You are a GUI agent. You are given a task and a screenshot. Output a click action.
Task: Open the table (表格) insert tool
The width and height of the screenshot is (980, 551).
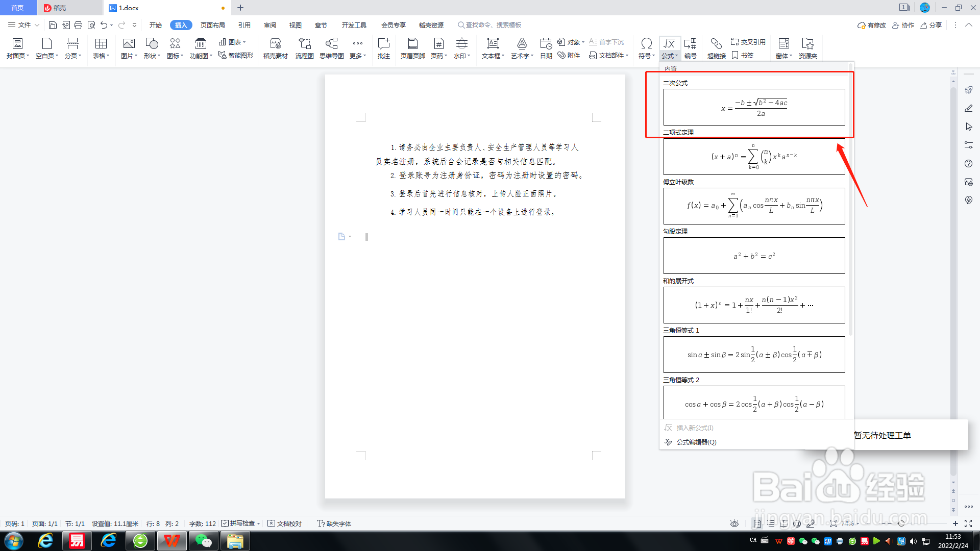(x=101, y=48)
